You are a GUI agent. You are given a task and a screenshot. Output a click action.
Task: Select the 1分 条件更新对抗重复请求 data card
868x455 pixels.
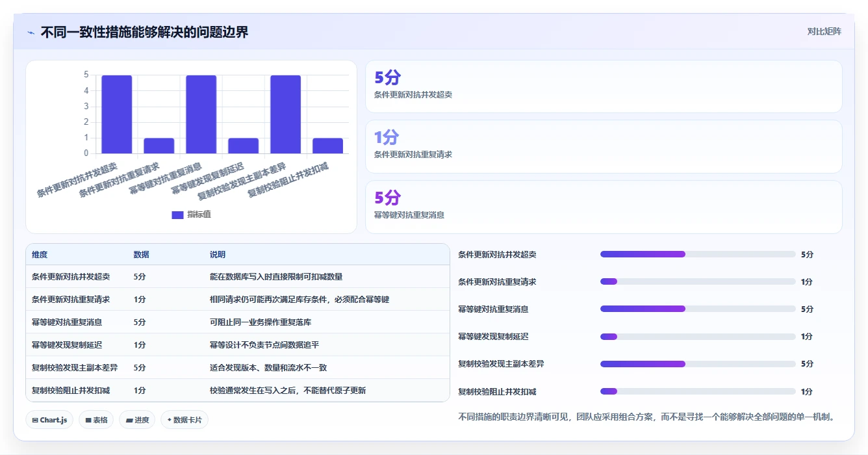[604, 146]
